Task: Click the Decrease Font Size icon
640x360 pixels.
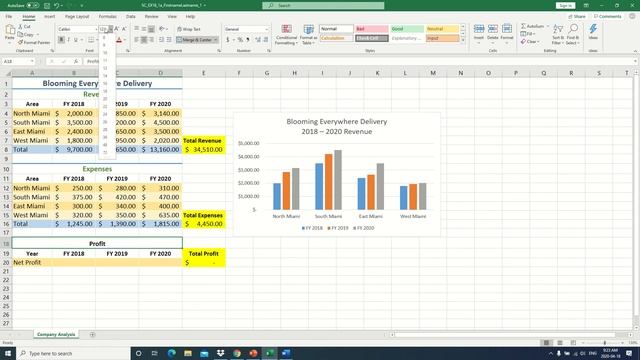Action: click(x=124, y=29)
